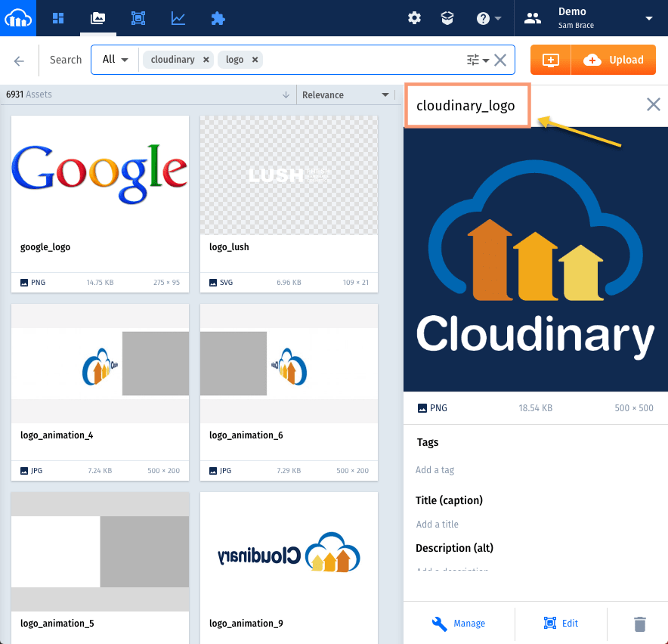Select the google_logo asset thumbnail

point(99,174)
